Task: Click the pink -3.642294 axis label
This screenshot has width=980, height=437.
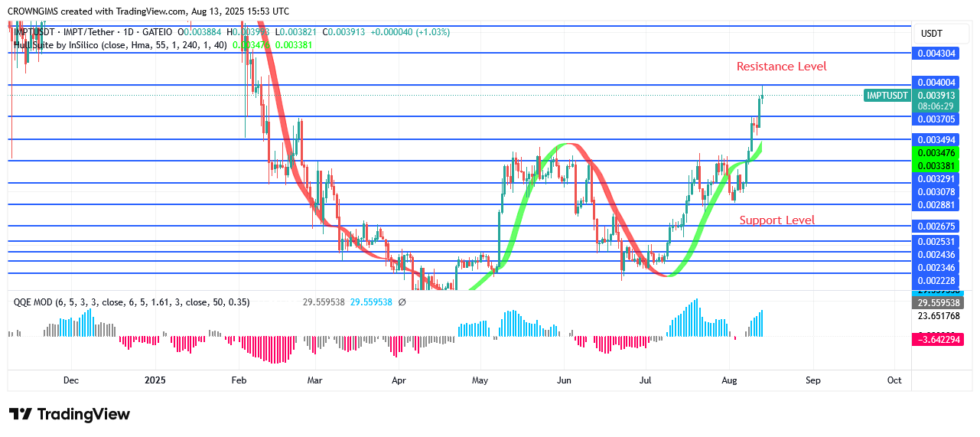Action: click(x=937, y=340)
